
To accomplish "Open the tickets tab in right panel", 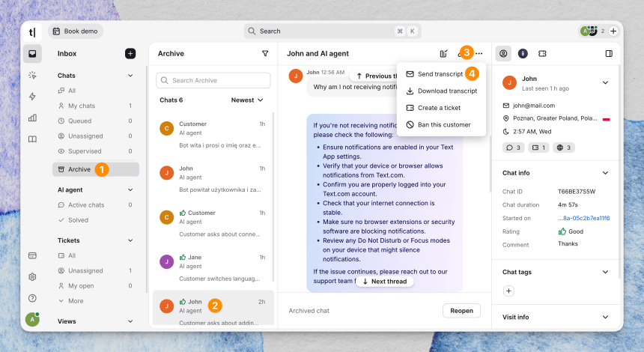I will click(542, 53).
